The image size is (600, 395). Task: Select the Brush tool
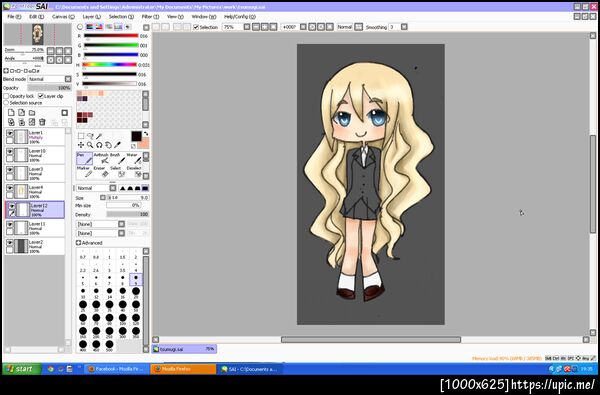pyautogui.click(x=117, y=158)
